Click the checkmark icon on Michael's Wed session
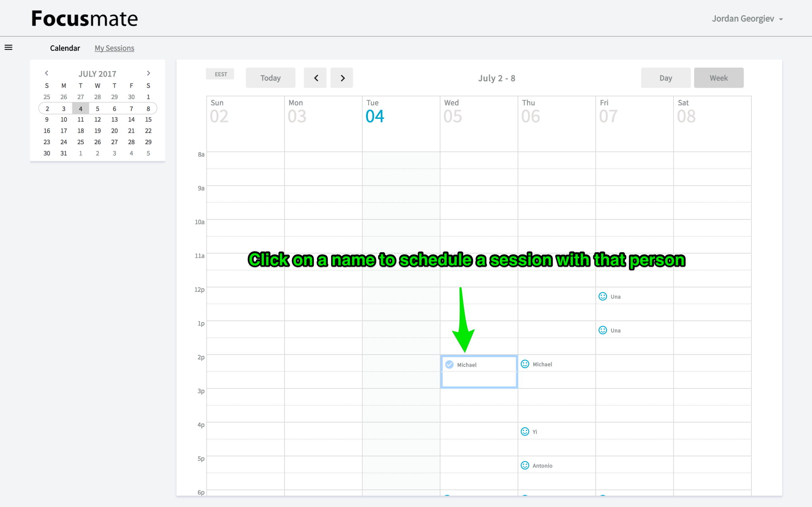Screen dimensions: 812x507 (449, 364)
